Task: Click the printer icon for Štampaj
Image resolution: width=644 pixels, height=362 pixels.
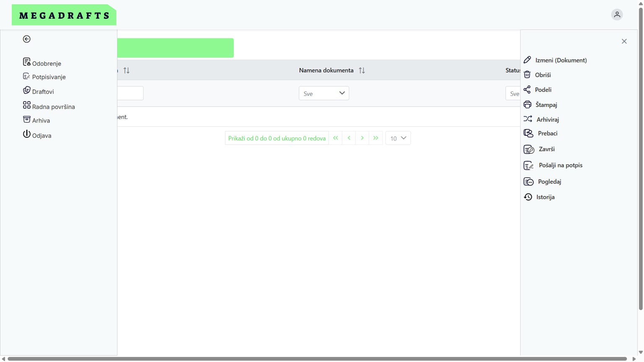Action: click(x=527, y=105)
